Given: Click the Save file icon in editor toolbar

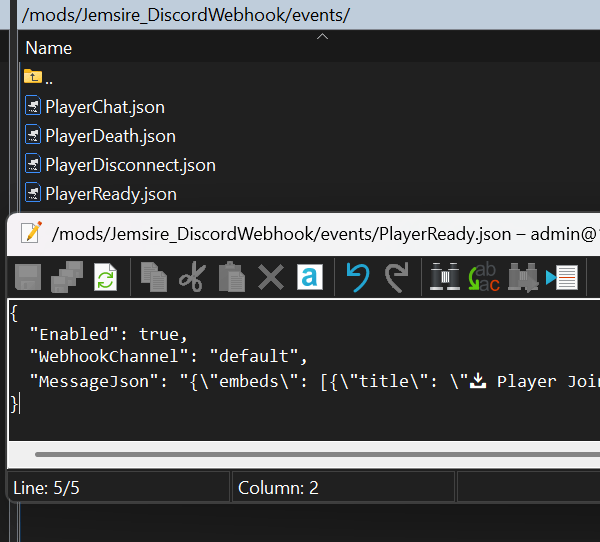Looking at the screenshot, I should (x=28, y=276).
